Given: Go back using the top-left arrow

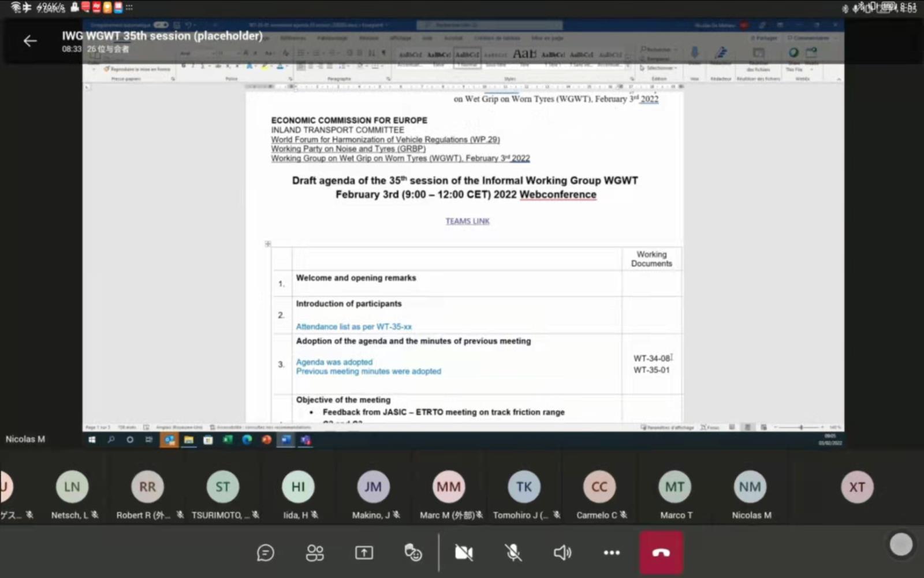Looking at the screenshot, I should [x=30, y=40].
